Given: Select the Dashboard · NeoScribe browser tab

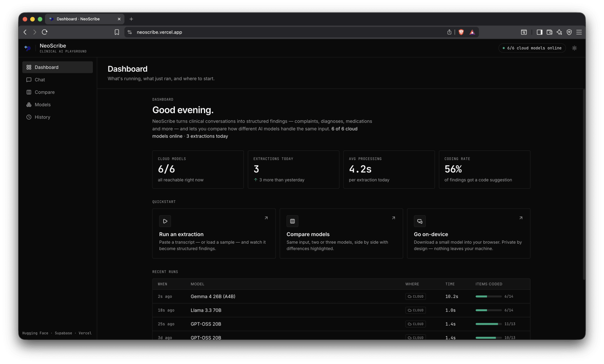Looking at the screenshot, I should [x=85, y=19].
